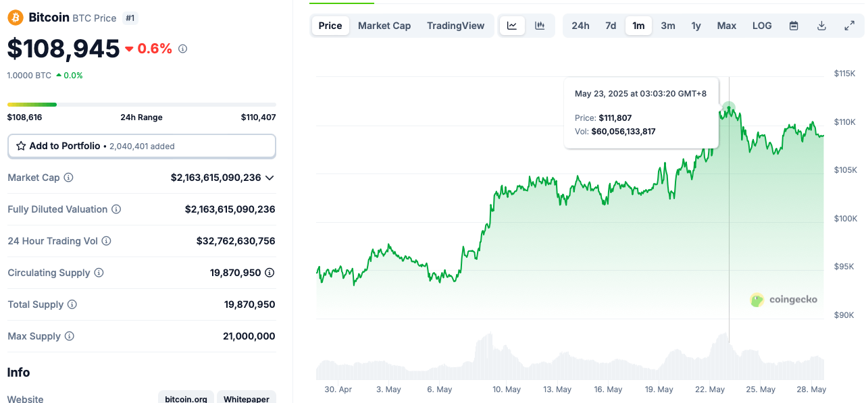This screenshot has width=868, height=403.
Task: Switch to the candlestick chart icon
Action: pyautogui.click(x=539, y=25)
